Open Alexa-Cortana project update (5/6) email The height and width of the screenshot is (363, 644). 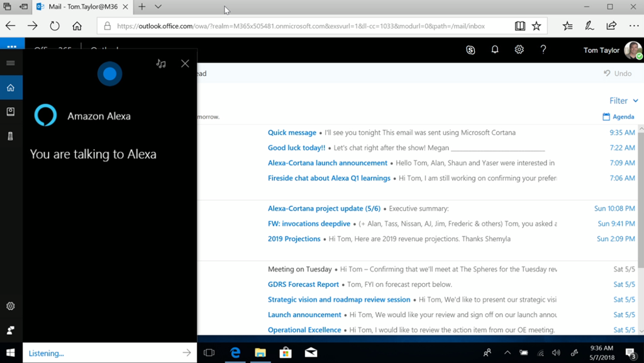(416, 209)
